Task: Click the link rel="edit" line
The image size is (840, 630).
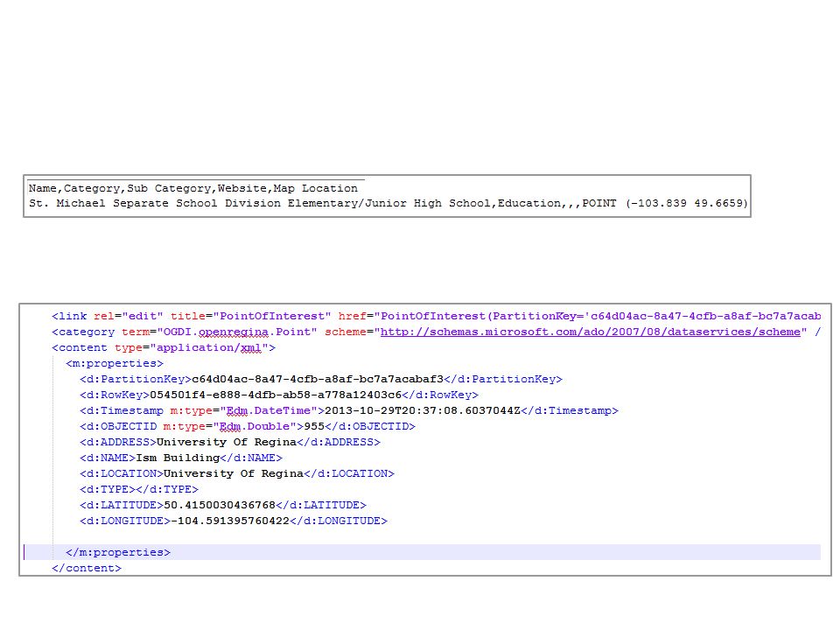Action: pos(436,317)
